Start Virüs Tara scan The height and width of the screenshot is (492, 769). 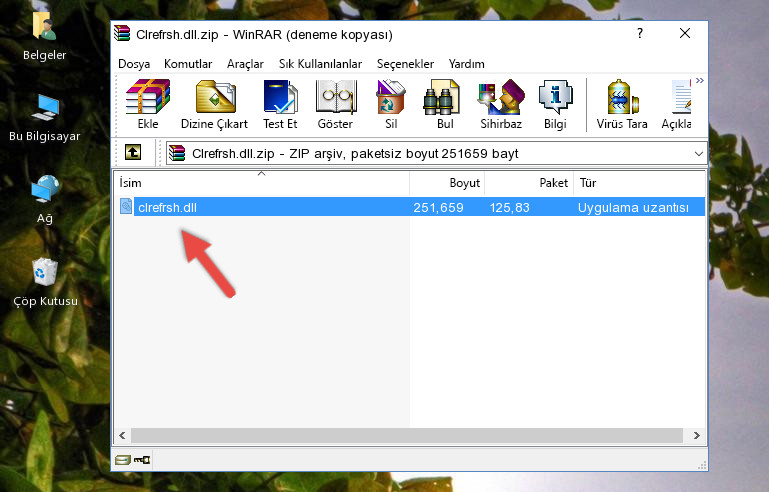(622, 104)
